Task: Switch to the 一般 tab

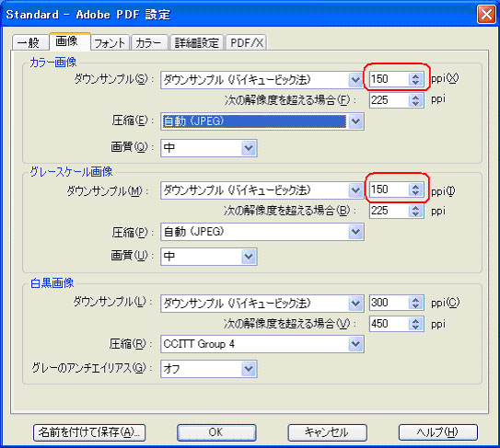Action: click(x=30, y=42)
